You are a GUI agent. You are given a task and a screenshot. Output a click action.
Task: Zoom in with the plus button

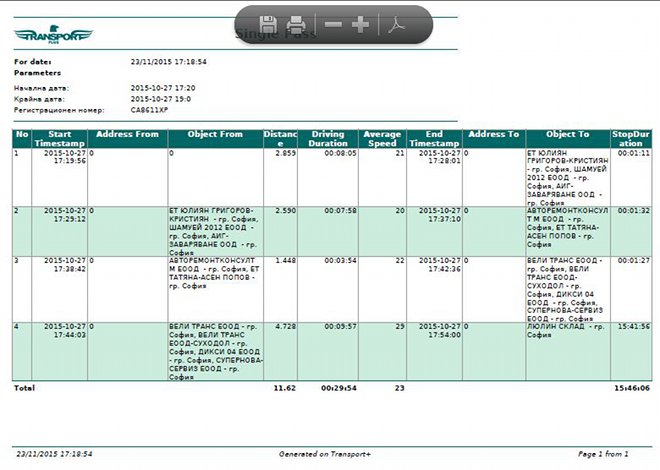click(361, 23)
